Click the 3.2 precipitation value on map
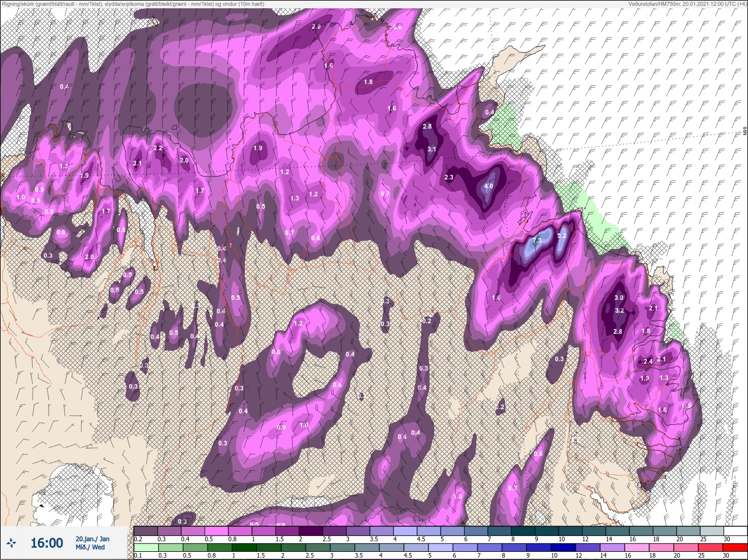Viewport: 748px width, 560px height. click(x=620, y=311)
